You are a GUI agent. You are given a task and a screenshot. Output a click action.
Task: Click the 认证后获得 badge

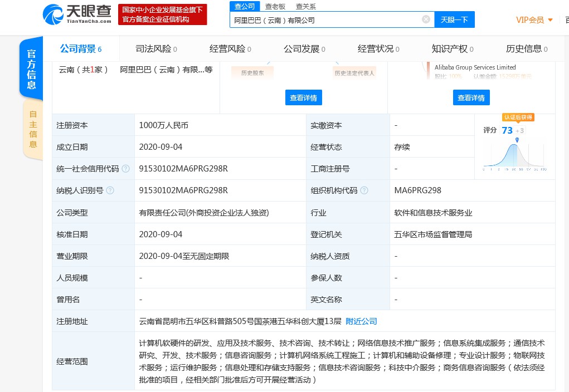click(x=518, y=117)
